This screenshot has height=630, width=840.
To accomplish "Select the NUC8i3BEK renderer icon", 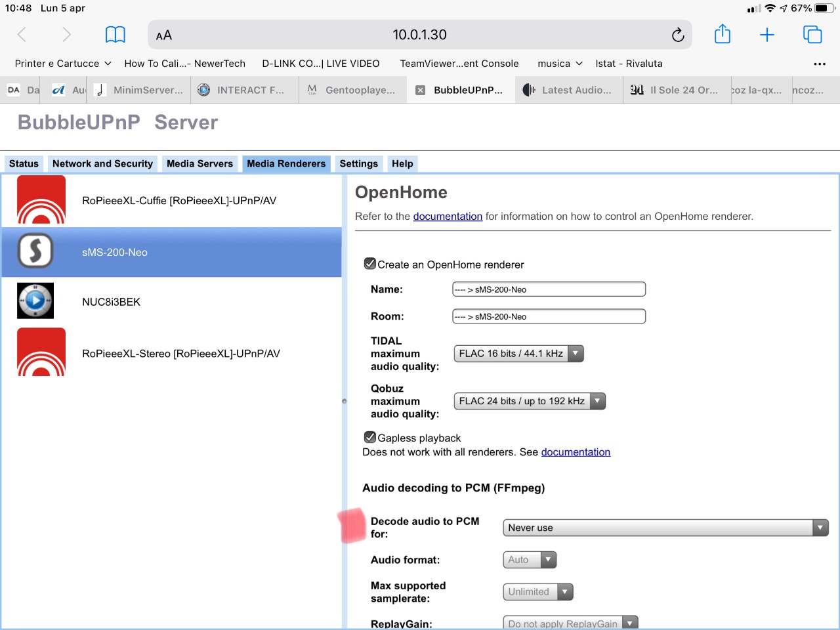I will click(x=35, y=301).
